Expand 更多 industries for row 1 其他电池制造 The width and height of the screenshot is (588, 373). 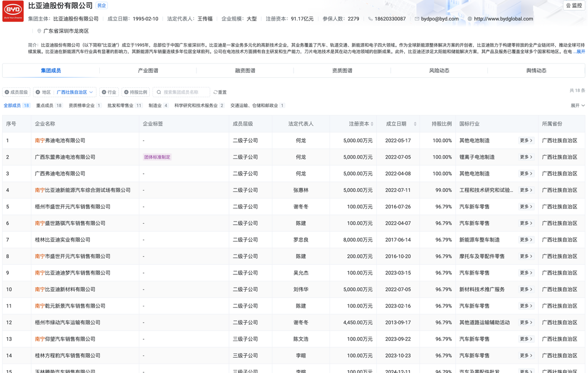click(526, 140)
